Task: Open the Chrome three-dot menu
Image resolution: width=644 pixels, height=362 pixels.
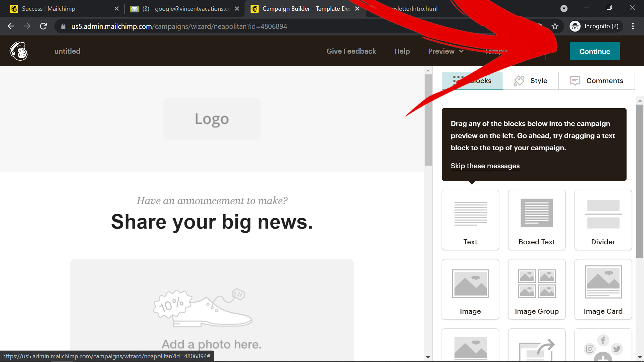Action: pyautogui.click(x=633, y=26)
